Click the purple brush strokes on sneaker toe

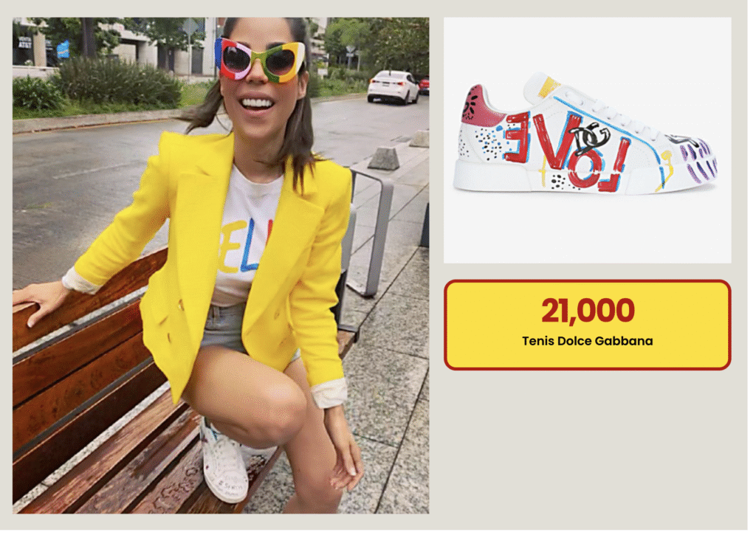pyautogui.click(x=698, y=162)
